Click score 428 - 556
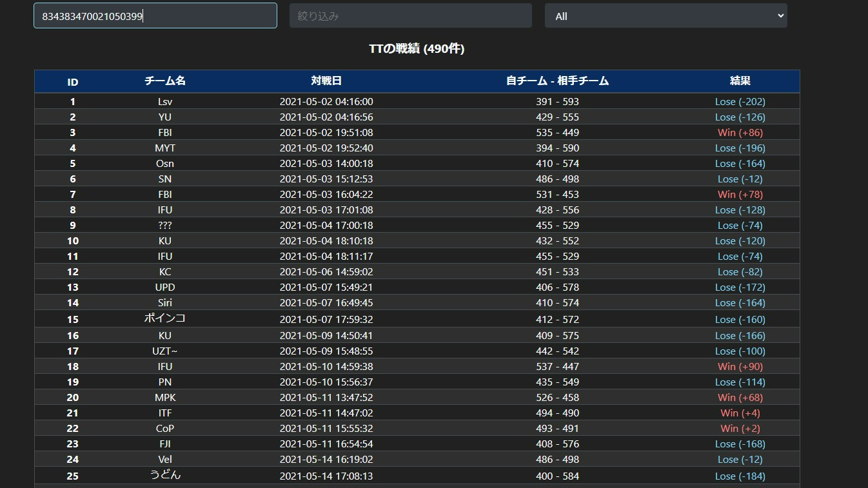Screen dimensions: 868x488 (557, 210)
